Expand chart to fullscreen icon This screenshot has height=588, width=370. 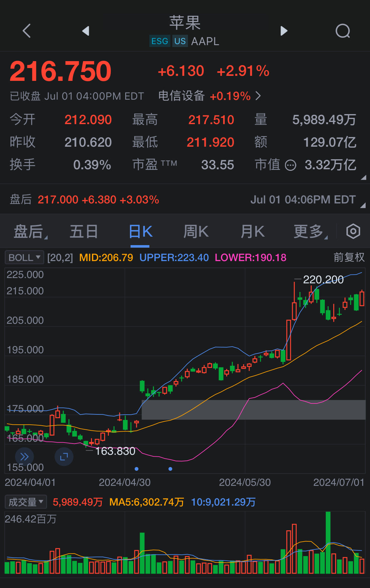point(64,457)
